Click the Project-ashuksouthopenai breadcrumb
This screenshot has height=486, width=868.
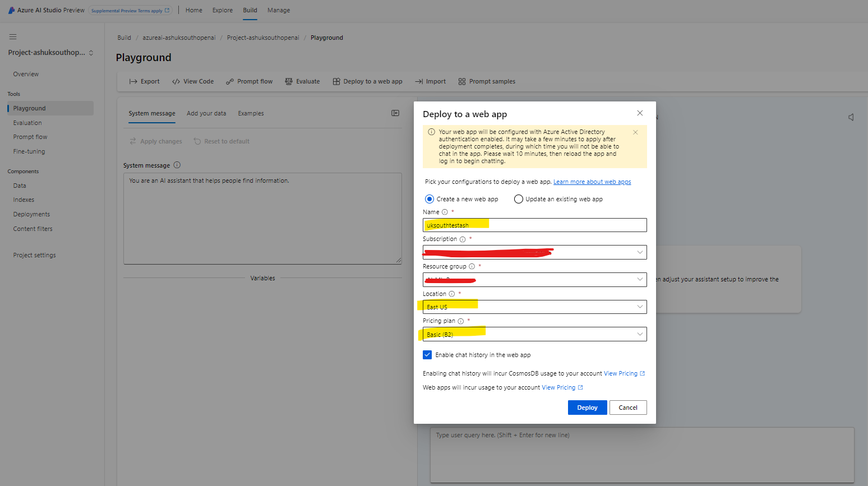point(263,38)
